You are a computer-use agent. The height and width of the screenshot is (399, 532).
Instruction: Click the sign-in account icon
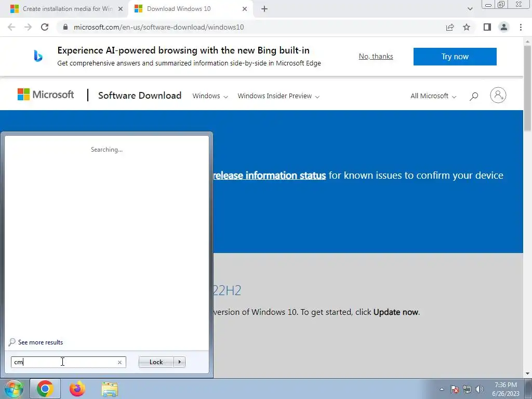point(498,96)
